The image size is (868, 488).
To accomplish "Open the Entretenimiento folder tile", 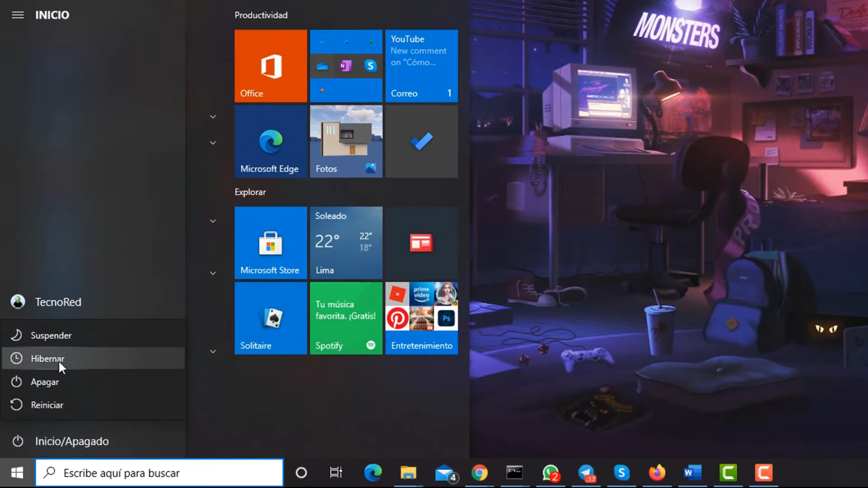I will [422, 319].
